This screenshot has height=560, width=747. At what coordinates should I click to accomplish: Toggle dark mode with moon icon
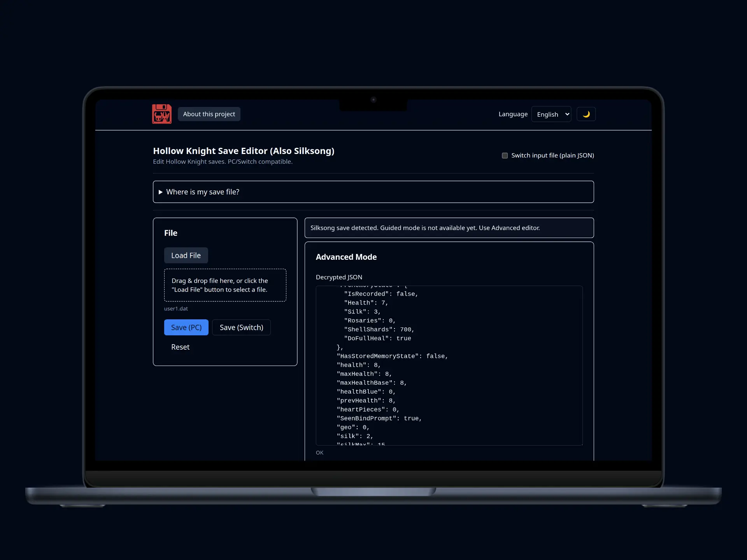tap(586, 114)
